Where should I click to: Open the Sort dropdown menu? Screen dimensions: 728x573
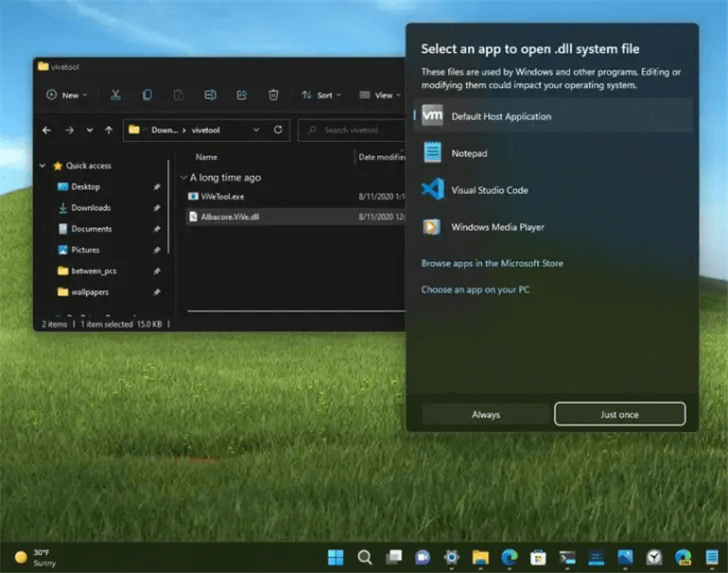coord(321,95)
